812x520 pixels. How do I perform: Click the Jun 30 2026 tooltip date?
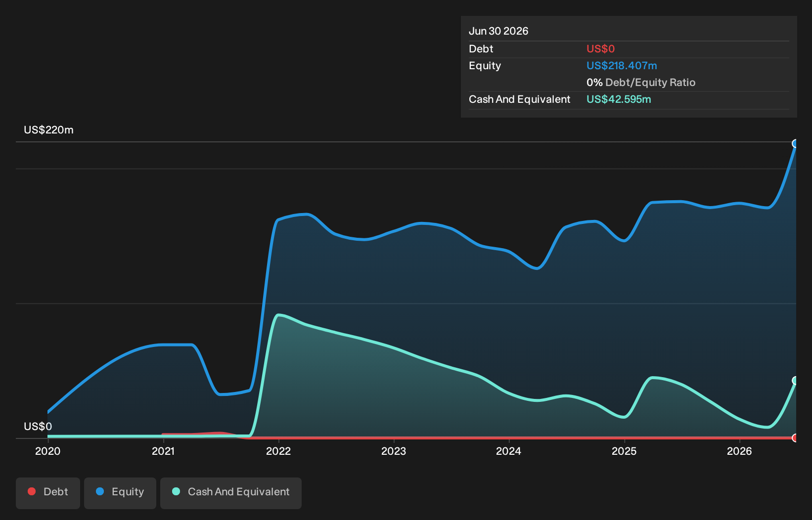click(x=498, y=31)
